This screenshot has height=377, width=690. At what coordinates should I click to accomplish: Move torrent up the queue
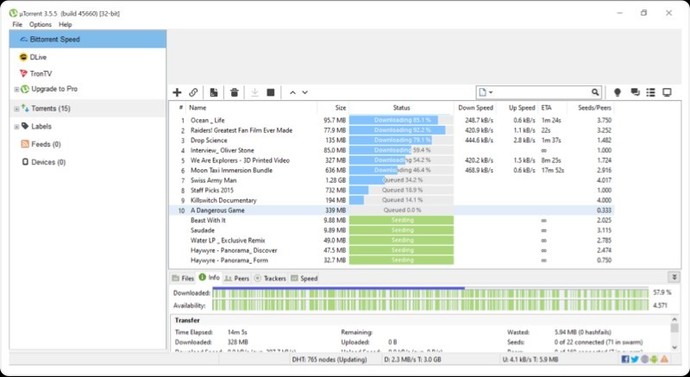pyautogui.click(x=292, y=93)
